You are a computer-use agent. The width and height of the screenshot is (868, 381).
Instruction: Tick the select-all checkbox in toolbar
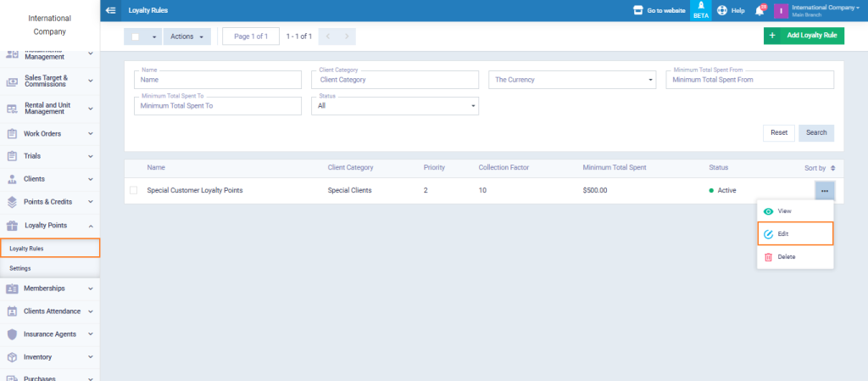coord(135,37)
